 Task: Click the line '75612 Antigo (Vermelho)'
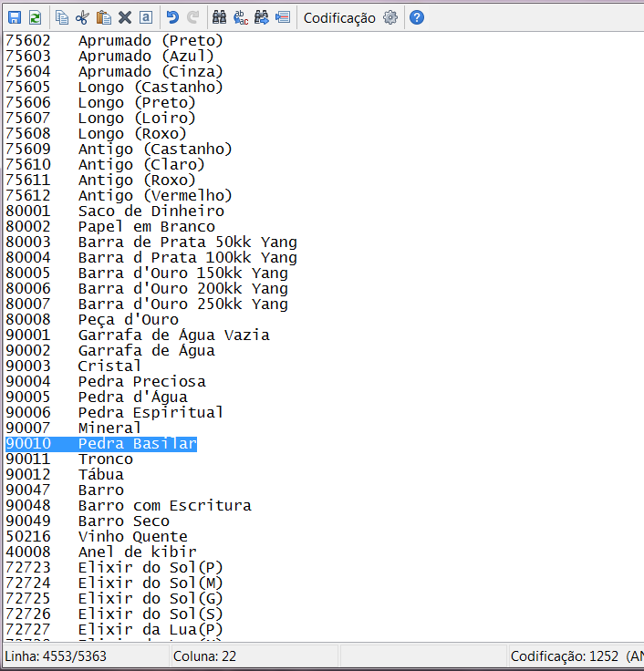coord(119,196)
